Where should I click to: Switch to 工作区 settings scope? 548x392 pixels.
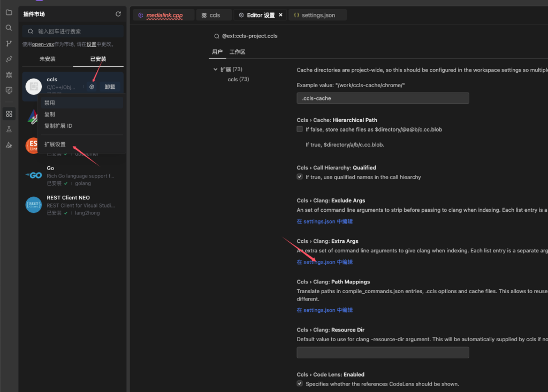(x=237, y=52)
